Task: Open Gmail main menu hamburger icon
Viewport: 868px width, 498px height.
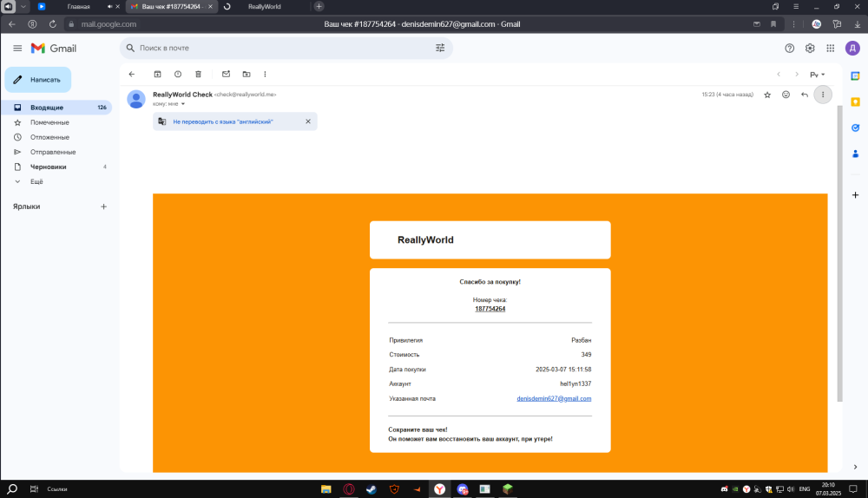Action: [x=17, y=48]
